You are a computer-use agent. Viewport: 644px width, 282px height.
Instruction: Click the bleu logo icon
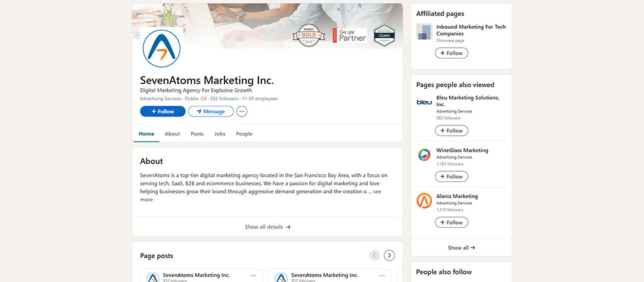(425, 102)
